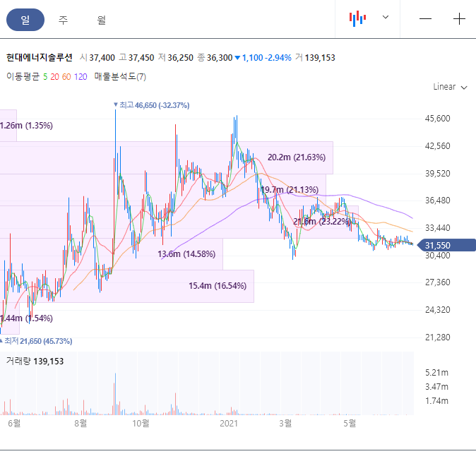The width and height of the screenshot is (476, 454).
Task: Click the 120-day moving average label
Action: coord(81,77)
